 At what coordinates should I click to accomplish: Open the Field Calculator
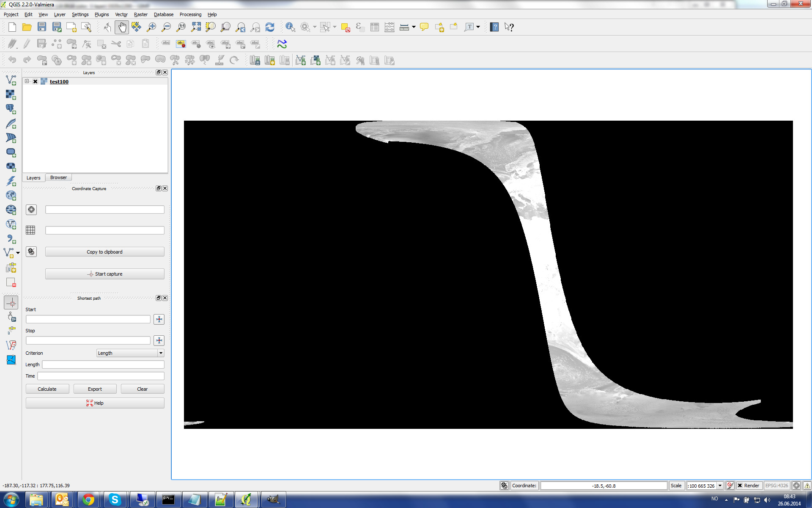tap(390, 28)
